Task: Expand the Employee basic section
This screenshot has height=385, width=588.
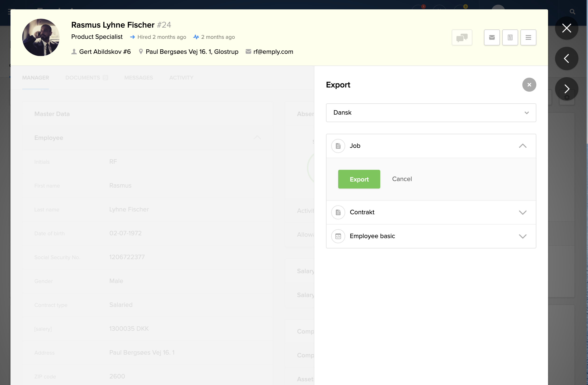Action: (x=523, y=236)
